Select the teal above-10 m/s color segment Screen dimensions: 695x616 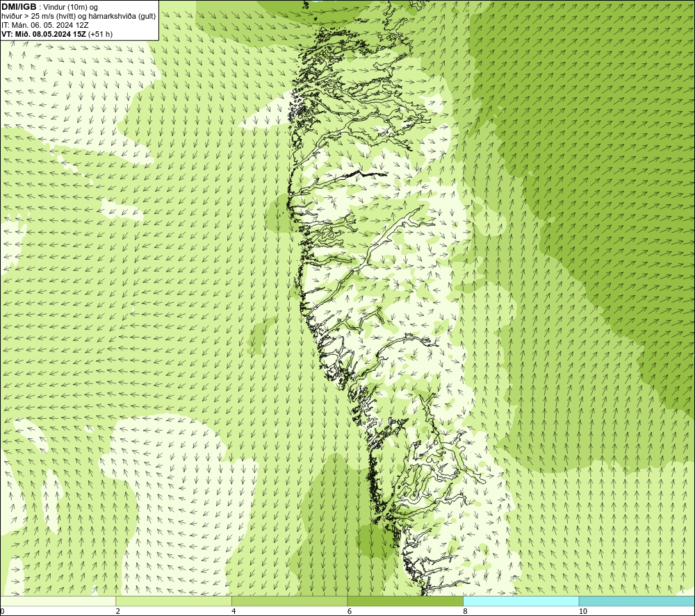tap(637, 601)
